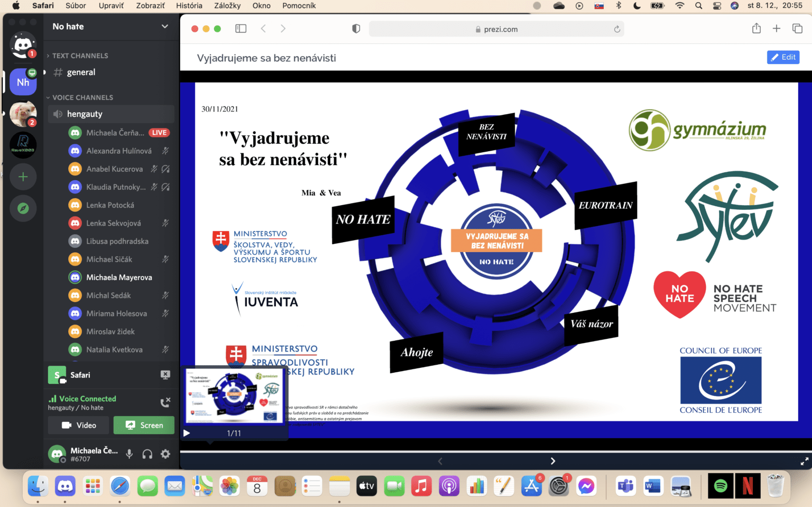Image resolution: width=812 pixels, height=507 pixels.
Task: Open the RaveX server icon
Action: [23, 145]
